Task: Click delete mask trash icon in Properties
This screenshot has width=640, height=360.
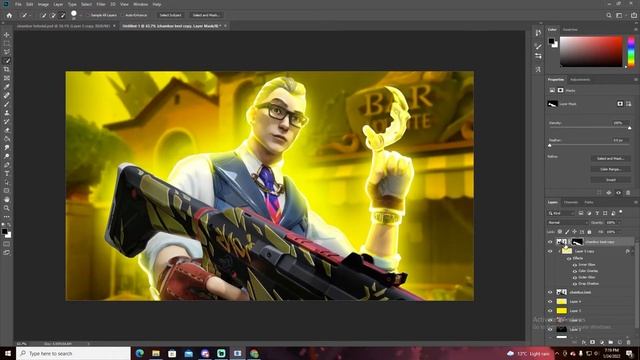Action: (628, 193)
